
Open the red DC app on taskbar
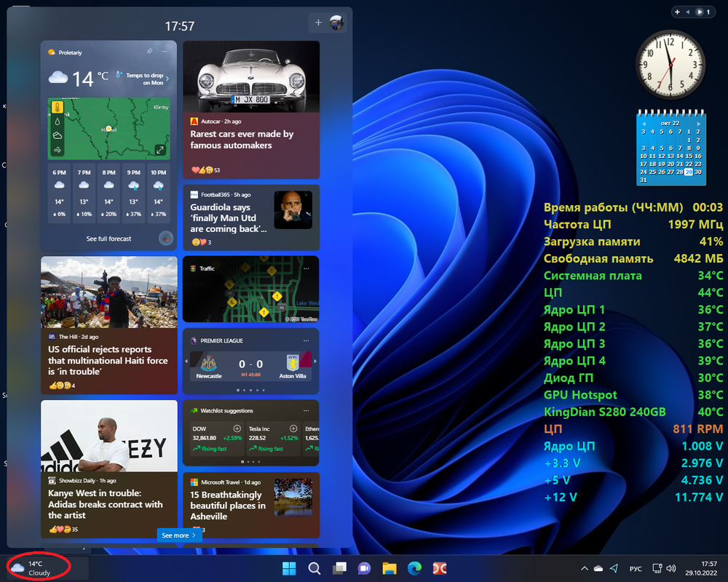pos(440,568)
